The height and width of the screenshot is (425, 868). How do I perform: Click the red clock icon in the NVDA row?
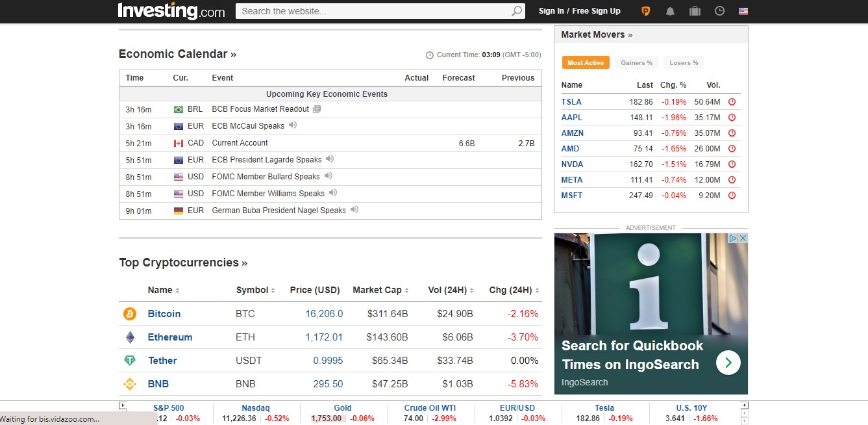click(x=732, y=164)
